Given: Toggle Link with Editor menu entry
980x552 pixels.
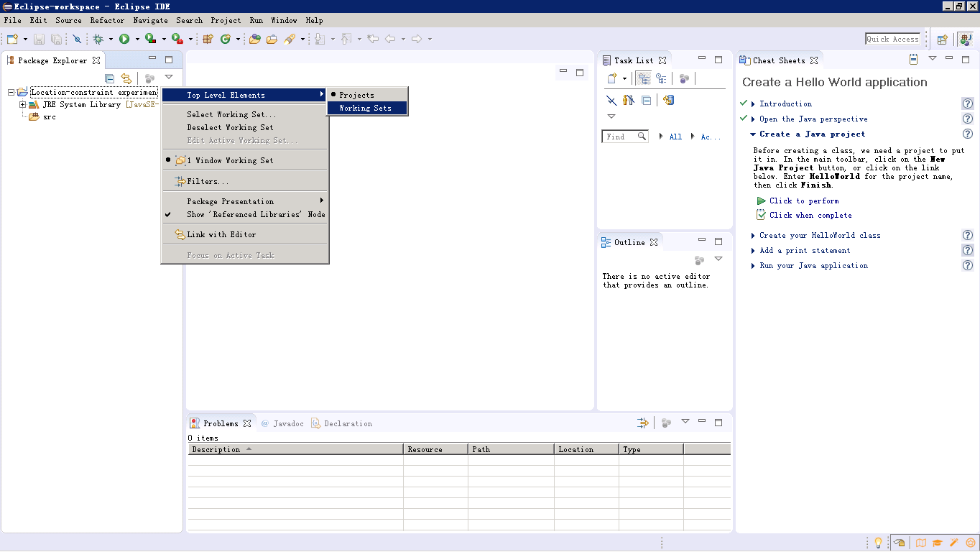Looking at the screenshot, I should point(245,234).
